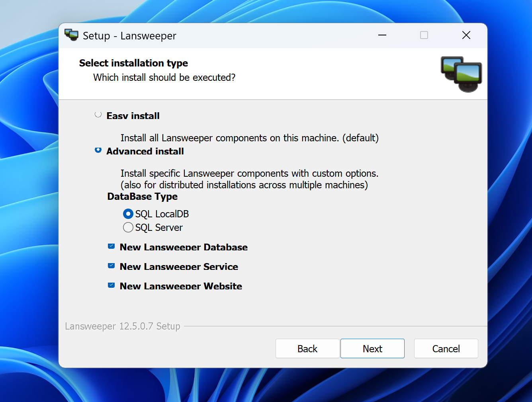Toggle the New Lansweeper Service checkbox

(x=111, y=266)
